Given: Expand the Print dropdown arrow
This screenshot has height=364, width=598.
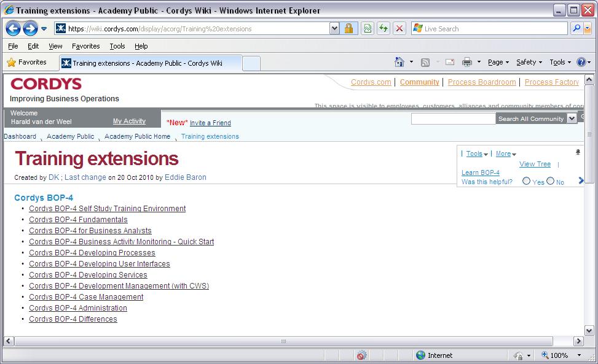Looking at the screenshot, I should (479, 61).
